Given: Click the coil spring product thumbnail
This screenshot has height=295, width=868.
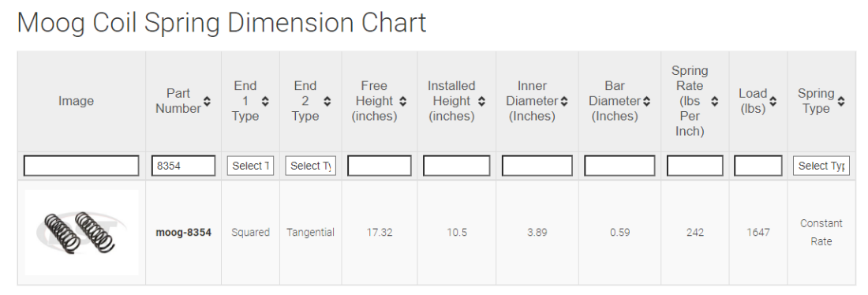Looking at the screenshot, I should tap(82, 232).
